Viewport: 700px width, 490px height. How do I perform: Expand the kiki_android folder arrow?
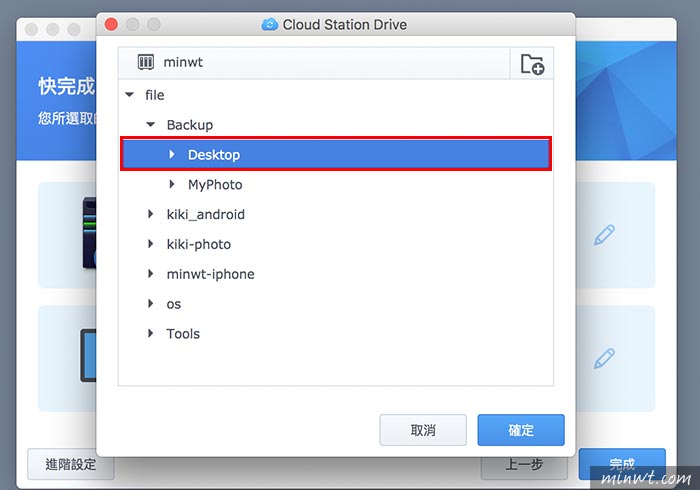pyautogui.click(x=150, y=214)
